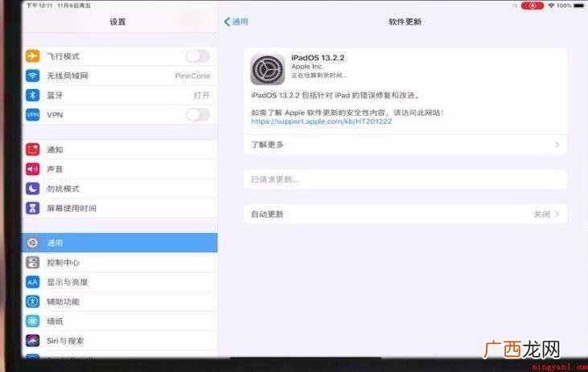Open 辅助功能 settings row
Viewport: 588px width, 372px height.
point(120,301)
